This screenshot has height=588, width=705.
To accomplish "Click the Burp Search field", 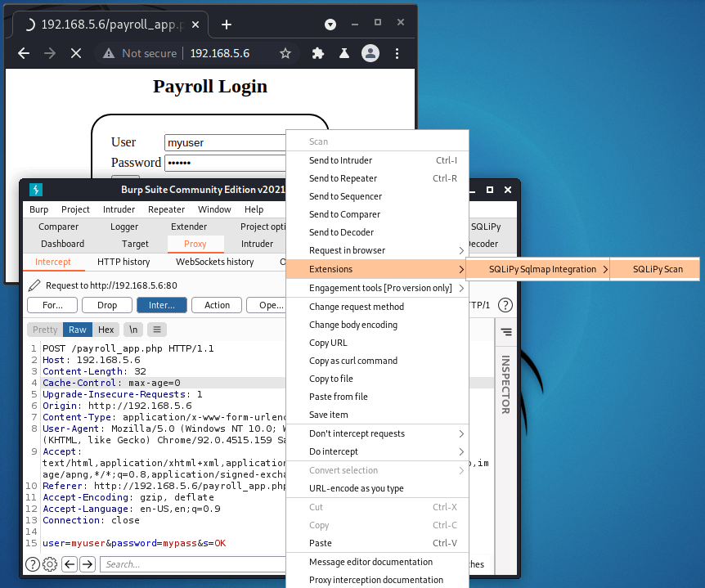I will (x=193, y=564).
